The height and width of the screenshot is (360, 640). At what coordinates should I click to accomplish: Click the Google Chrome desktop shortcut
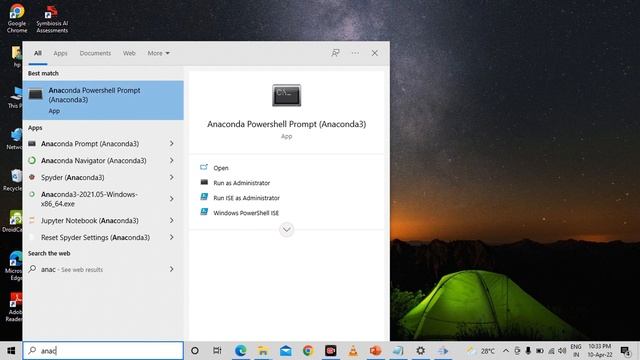17,18
